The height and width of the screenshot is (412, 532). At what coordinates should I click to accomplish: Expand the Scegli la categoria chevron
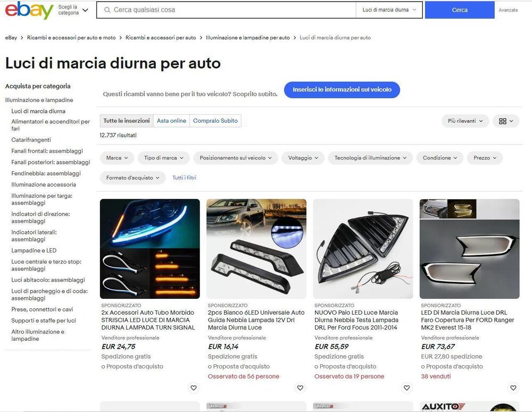pos(86,10)
